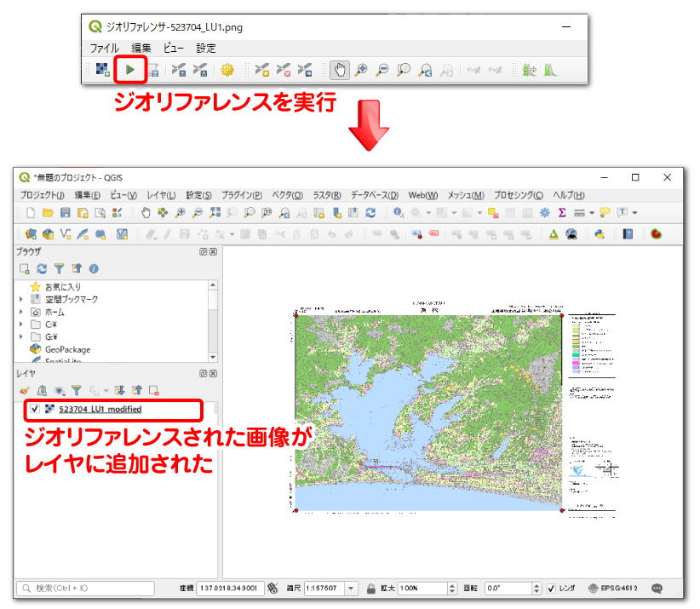700x609 pixels.
Task: Click new project icon in QGIS toolbar
Action: 31,213
